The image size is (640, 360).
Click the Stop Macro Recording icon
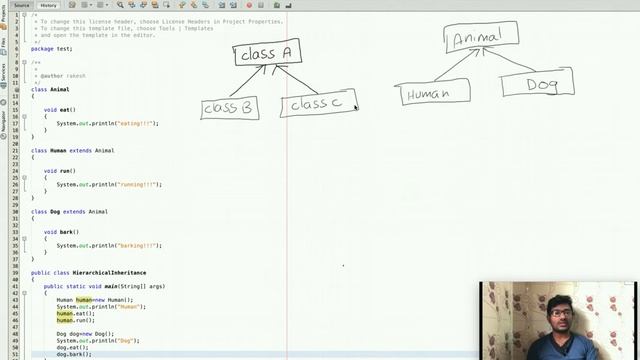click(x=261, y=5)
